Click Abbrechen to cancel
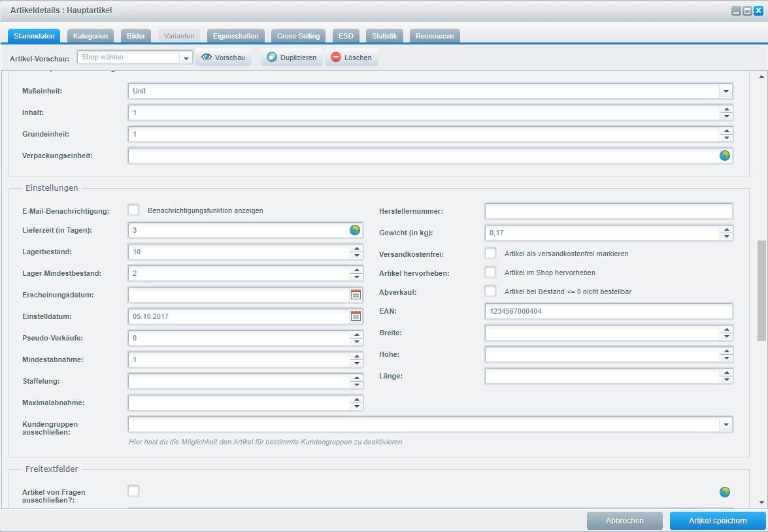The image size is (768, 532). (625, 521)
